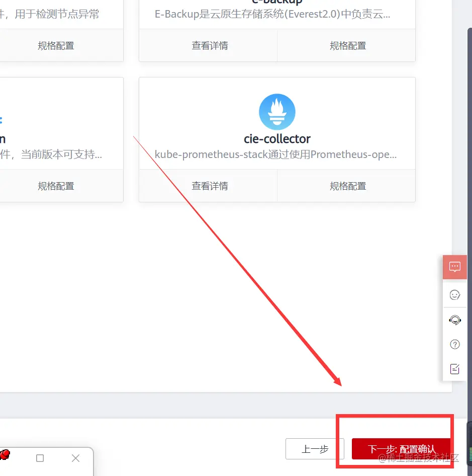Click the maximize square icon in small window
This screenshot has width=472, height=476.
pyautogui.click(x=40, y=458)
